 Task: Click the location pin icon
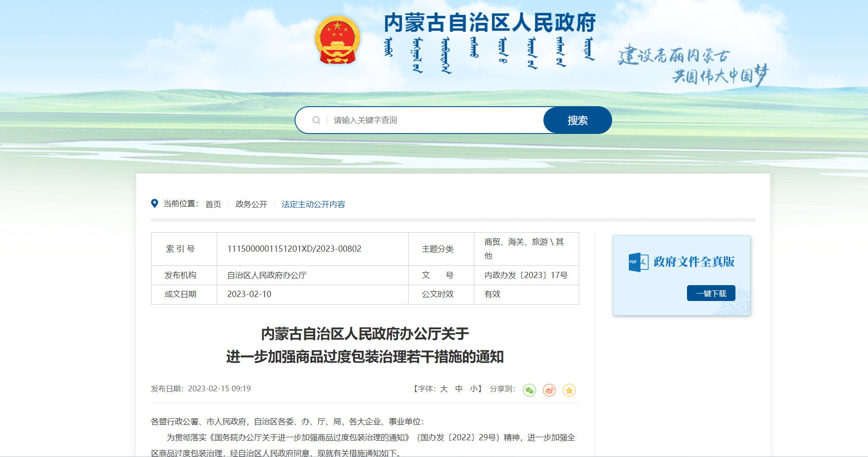155,203
